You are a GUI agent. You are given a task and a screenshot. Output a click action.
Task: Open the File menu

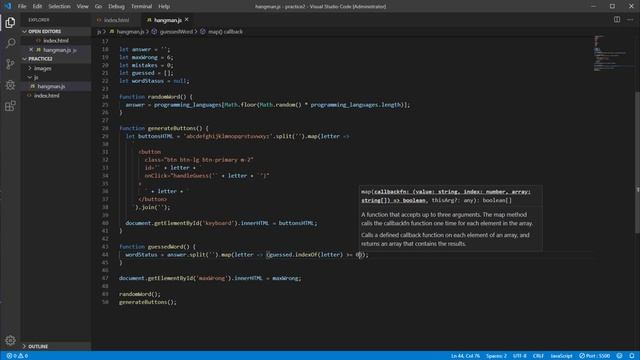[22, 6]
